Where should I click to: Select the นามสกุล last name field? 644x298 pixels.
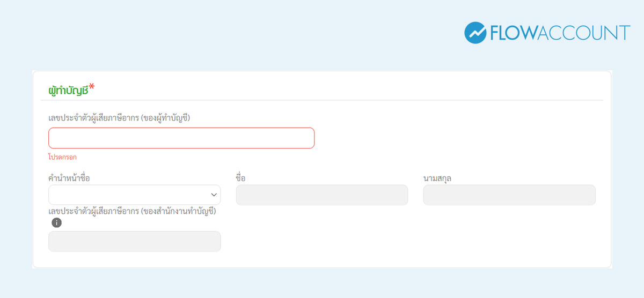pyautogui.click(x=509, y=195)
